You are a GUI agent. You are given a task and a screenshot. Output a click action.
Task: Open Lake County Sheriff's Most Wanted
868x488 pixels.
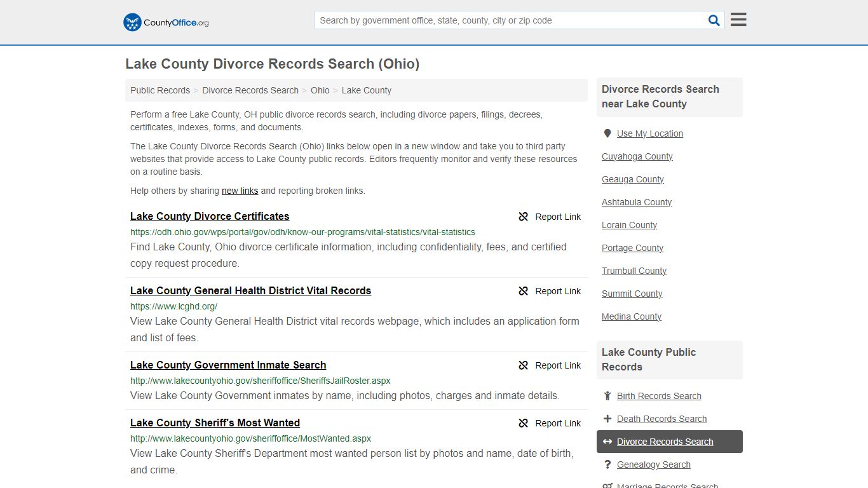(215, 423)
